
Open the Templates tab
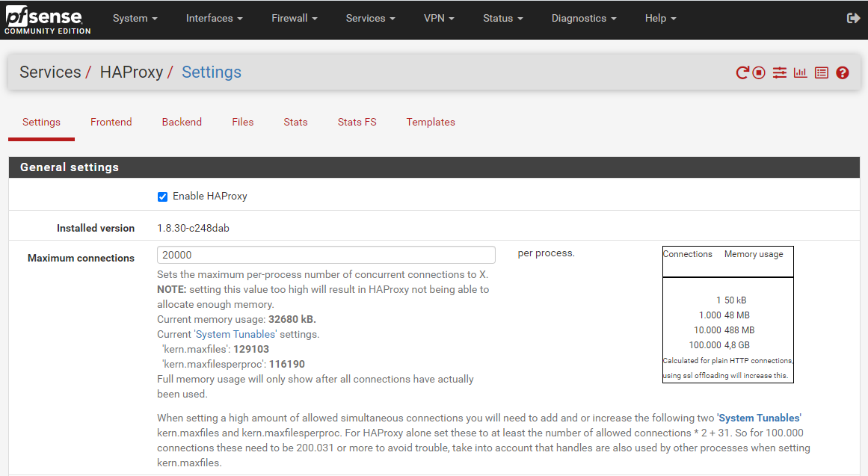pyautogui.click(x=431, y=122)
